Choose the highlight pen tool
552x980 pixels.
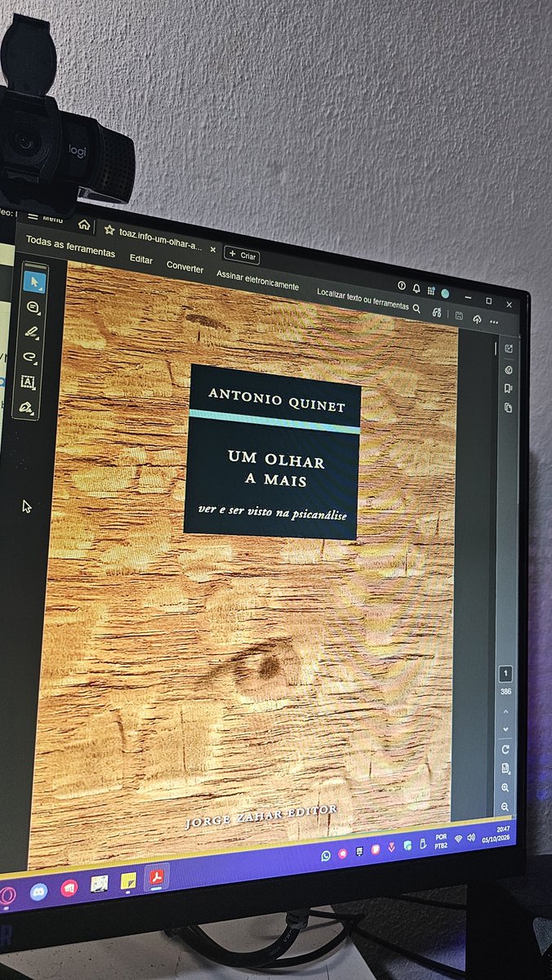(x=32, y=332)
